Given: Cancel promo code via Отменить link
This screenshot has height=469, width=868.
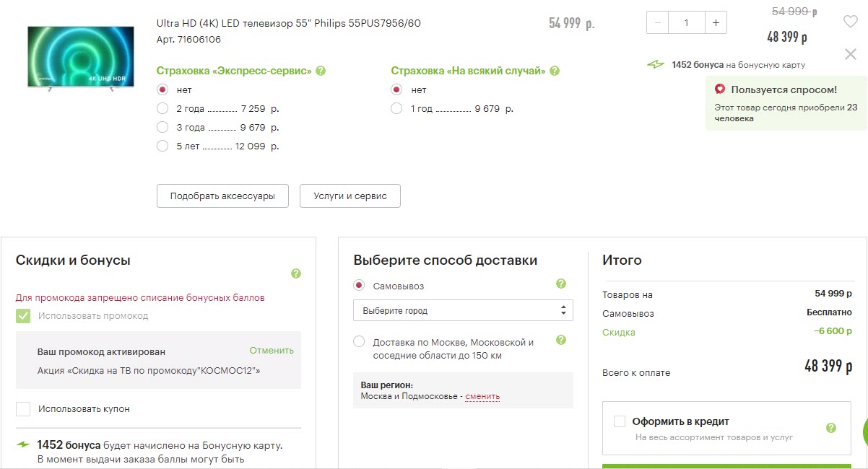Looking at the screenshot, I should (272, 350).
